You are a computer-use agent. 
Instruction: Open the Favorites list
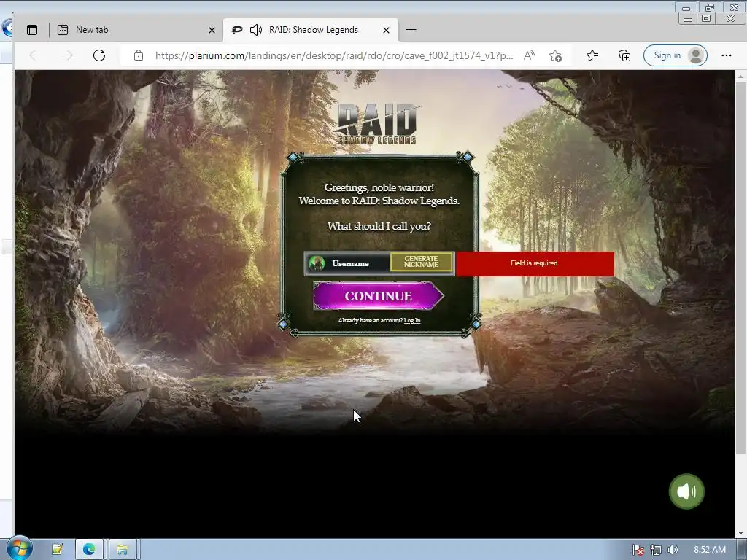(x=592, y=55)
